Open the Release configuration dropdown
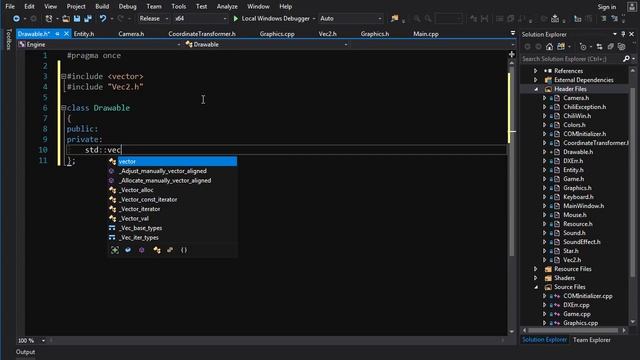 point(153,18)
